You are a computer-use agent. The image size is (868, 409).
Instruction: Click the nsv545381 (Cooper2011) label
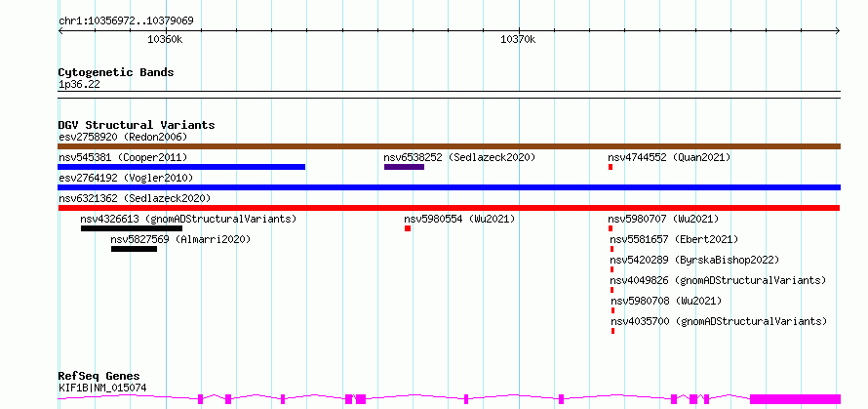[x=123, y=157]
